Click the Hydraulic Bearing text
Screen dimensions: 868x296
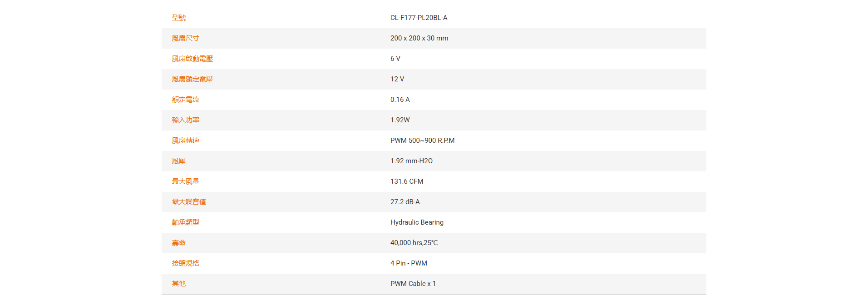(x=417, y=222)
